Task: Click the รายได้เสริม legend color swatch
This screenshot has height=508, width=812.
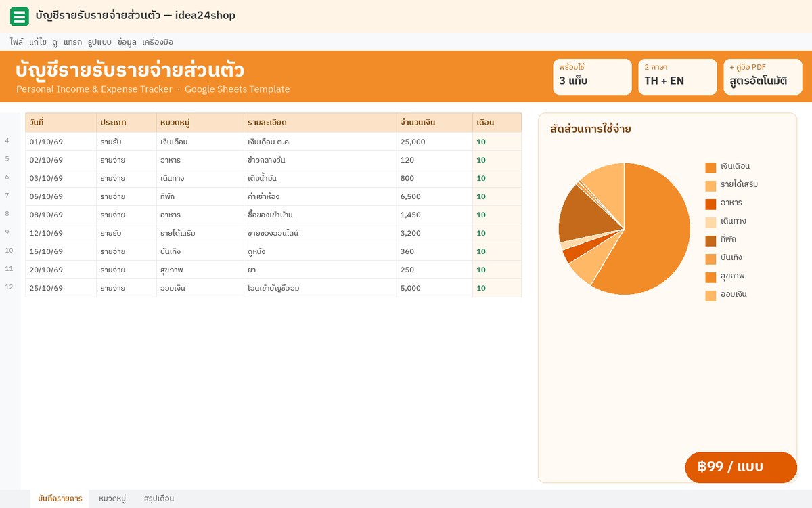Action: coord(710,186)
